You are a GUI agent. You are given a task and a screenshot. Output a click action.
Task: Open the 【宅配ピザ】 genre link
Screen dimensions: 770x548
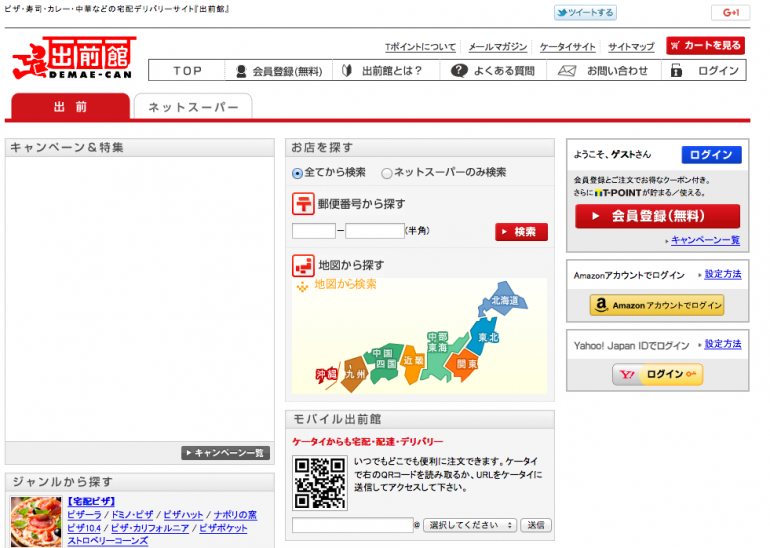pyautogui.click(x=91, y=501)
